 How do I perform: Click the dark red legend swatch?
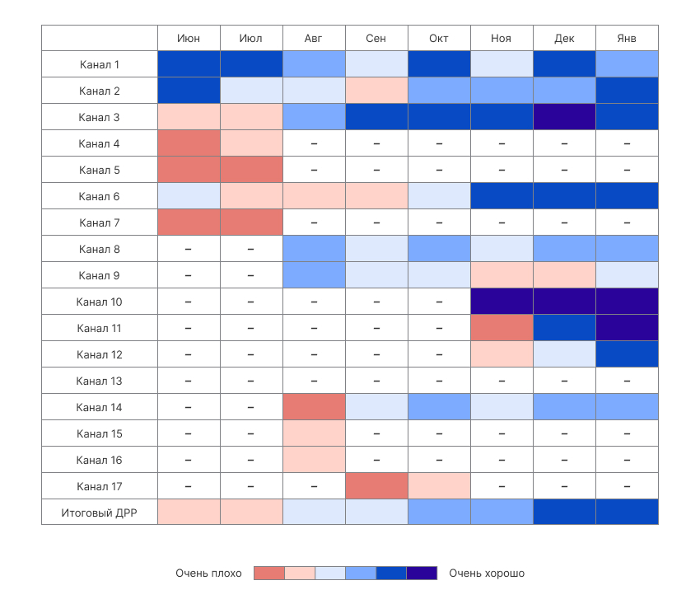pos(268,574)
